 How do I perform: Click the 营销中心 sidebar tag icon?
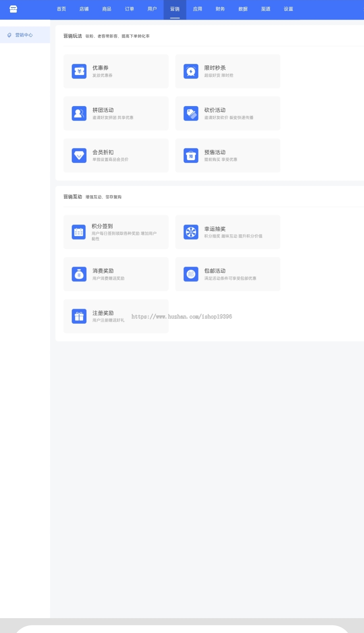(9, 35)
